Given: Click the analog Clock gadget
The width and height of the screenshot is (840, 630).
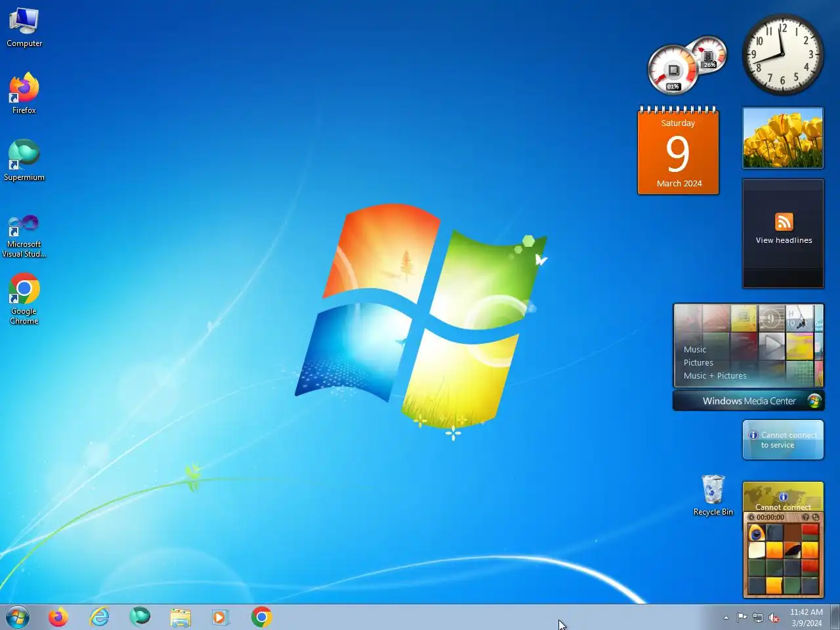Looking at the screenshot, I should tap(782, 54).
